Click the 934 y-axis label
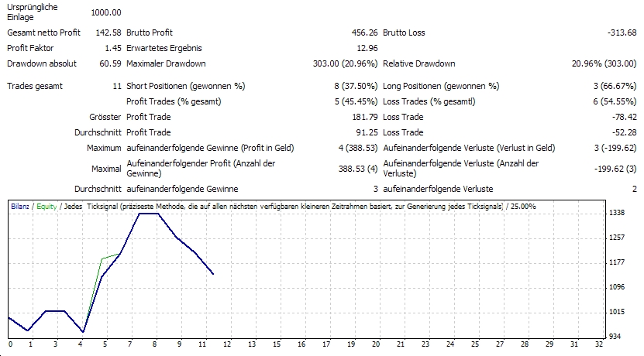The image size is (644, 356). 615,337
